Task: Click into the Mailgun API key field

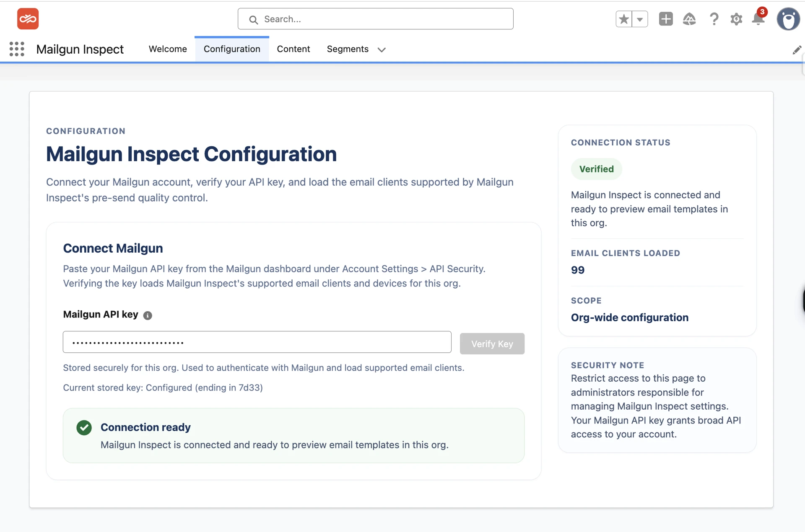Action: click(x=257, y=342)
